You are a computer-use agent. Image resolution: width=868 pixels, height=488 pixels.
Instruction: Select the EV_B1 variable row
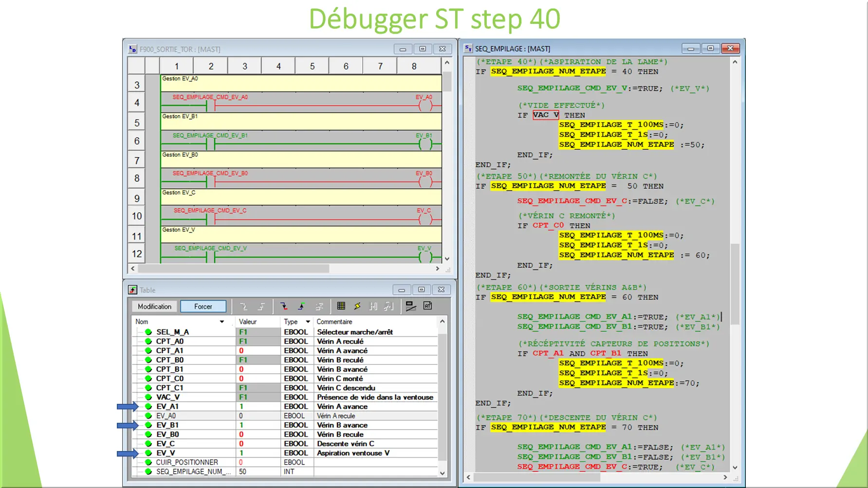coord(167,425)
